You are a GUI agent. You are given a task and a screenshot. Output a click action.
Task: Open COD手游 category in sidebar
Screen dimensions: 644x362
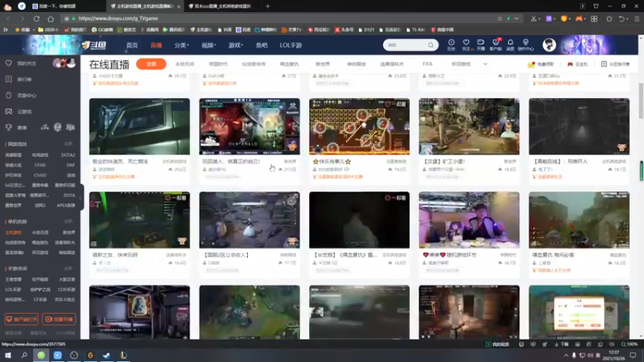tap(66, 290)
